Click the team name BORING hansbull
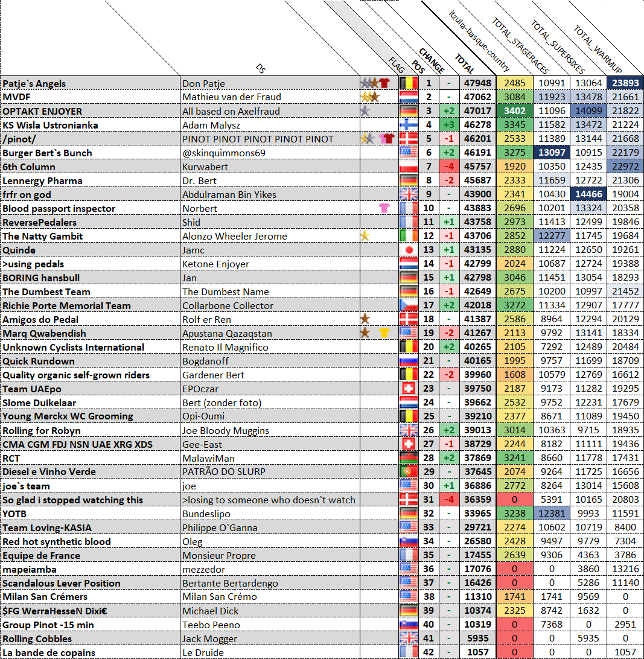The image size is (644, 659). coord(41,278)
